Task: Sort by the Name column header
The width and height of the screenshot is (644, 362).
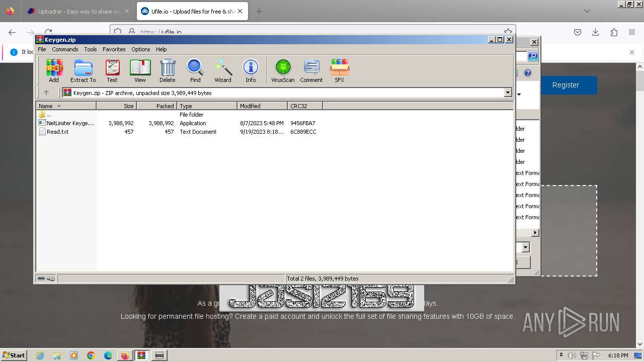Action: pos(66,106)
